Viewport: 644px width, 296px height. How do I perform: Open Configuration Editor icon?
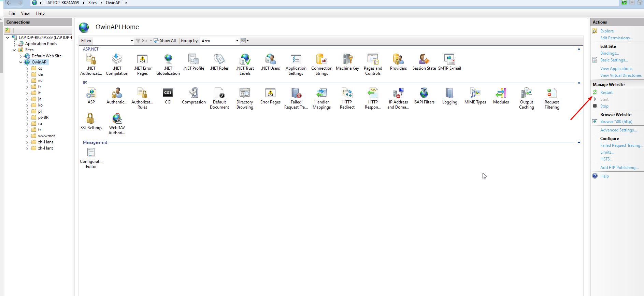(x=91, y=158)
